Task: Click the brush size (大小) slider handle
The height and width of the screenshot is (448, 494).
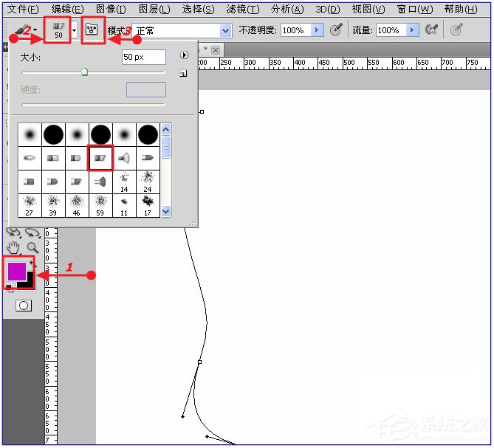Action: pos(84,72)
